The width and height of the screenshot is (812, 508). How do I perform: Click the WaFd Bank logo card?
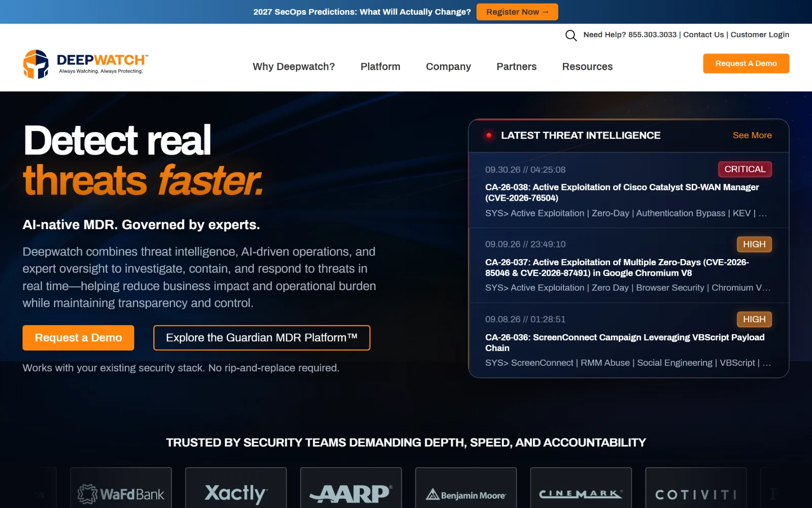(121, 488)
